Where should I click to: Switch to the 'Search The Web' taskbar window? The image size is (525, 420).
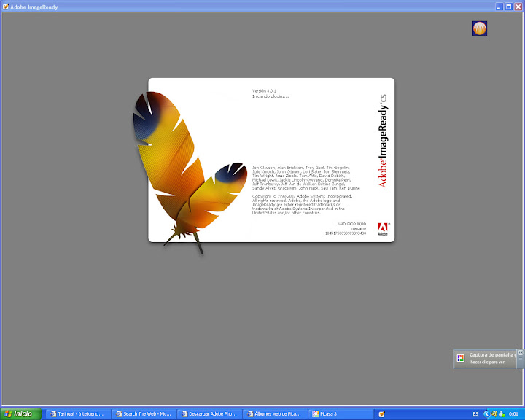point(144,414)
